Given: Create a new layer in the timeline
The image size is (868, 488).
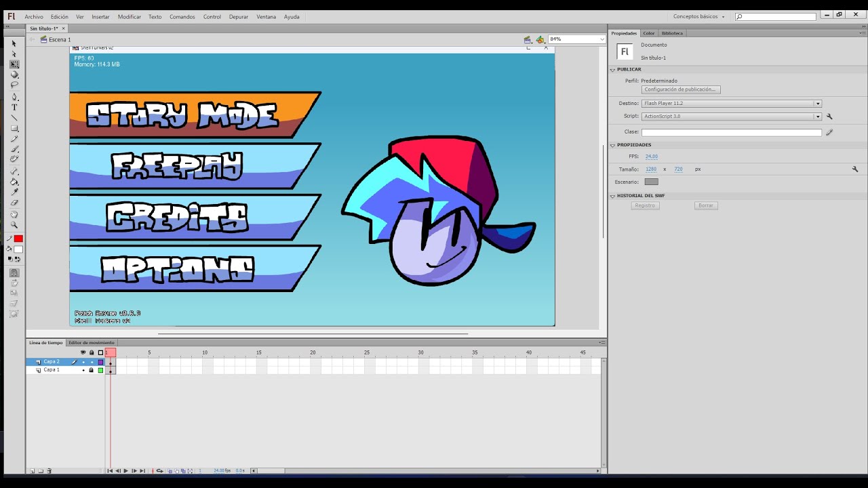Looking at the screenshot, I should [31, 470].
